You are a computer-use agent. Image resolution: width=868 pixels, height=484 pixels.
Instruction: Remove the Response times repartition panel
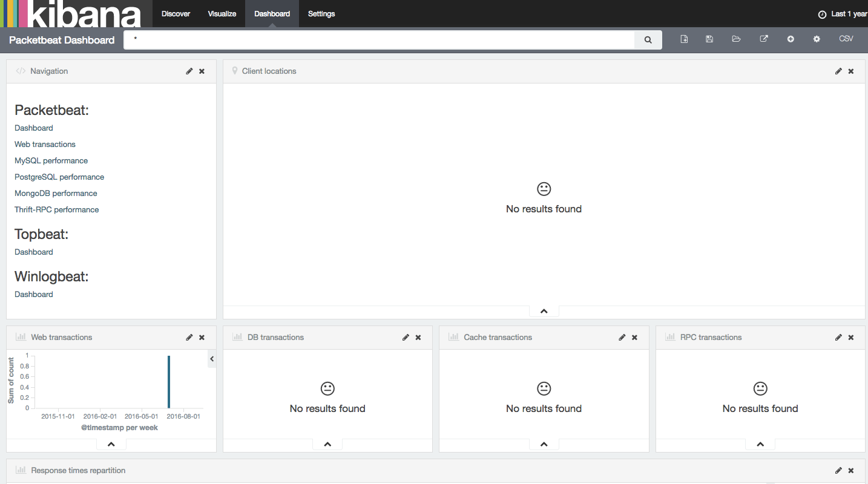[x=850, y=470]
